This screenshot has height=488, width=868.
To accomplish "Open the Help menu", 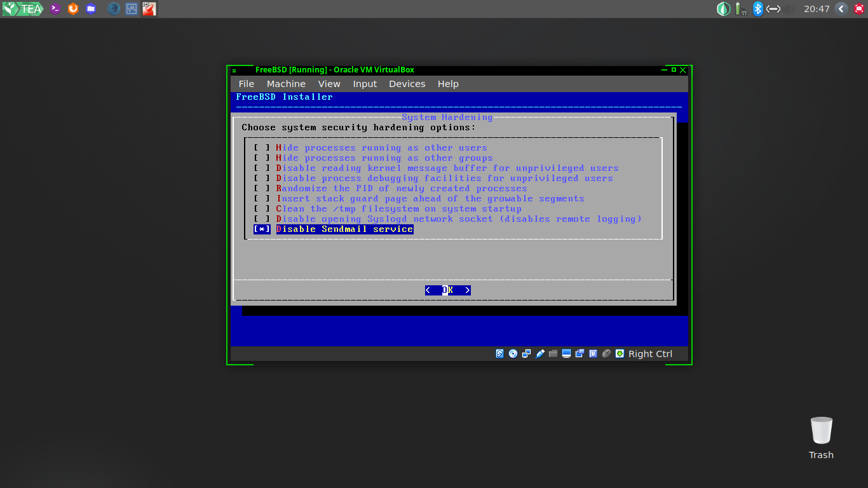I will 448,84.
